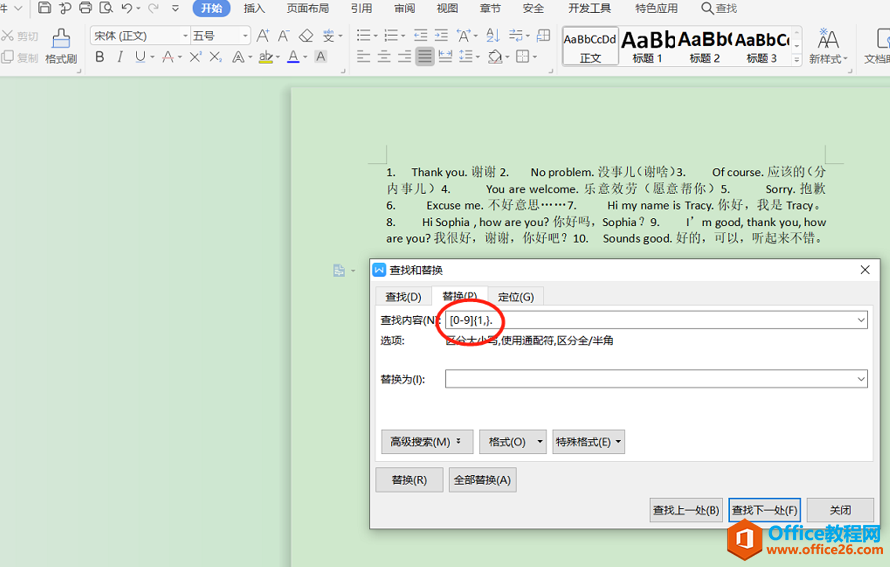Clear formatting with the eraser icon
The image size is (890, 567).
[x=306, y=36]
